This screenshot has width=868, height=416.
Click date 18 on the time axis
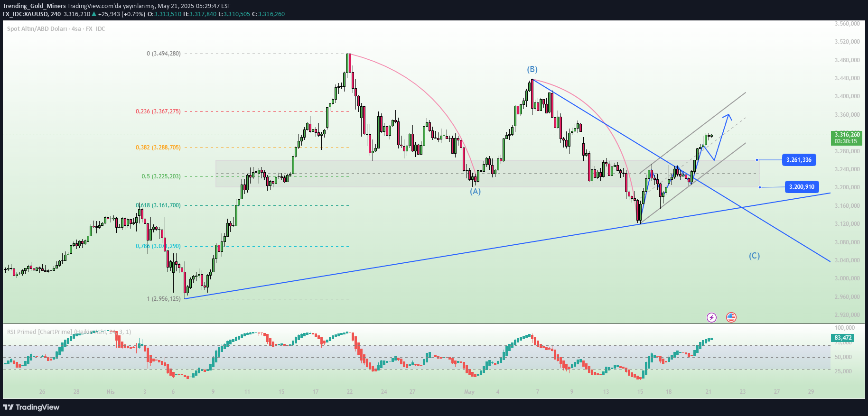click(669, 392)
